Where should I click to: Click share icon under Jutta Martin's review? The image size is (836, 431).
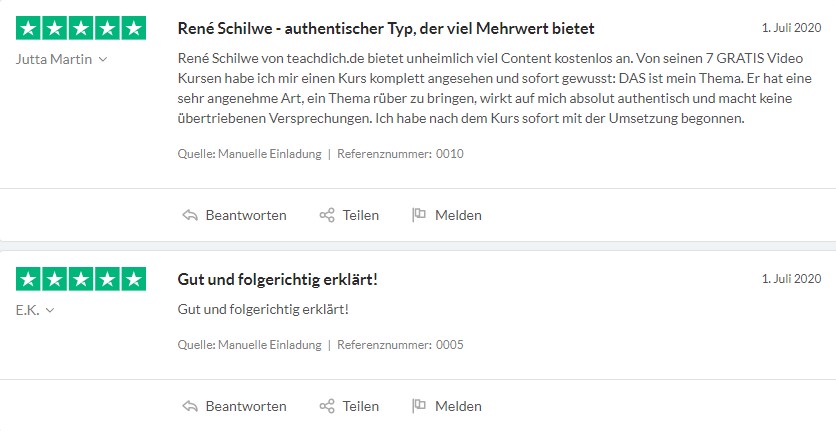(x=327, y=215)
